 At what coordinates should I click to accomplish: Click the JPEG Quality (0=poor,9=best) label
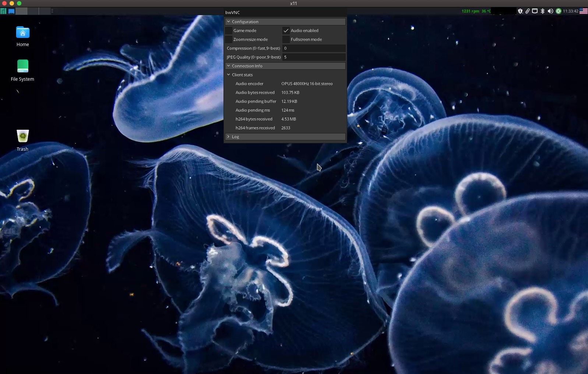(x=254, y=57)
